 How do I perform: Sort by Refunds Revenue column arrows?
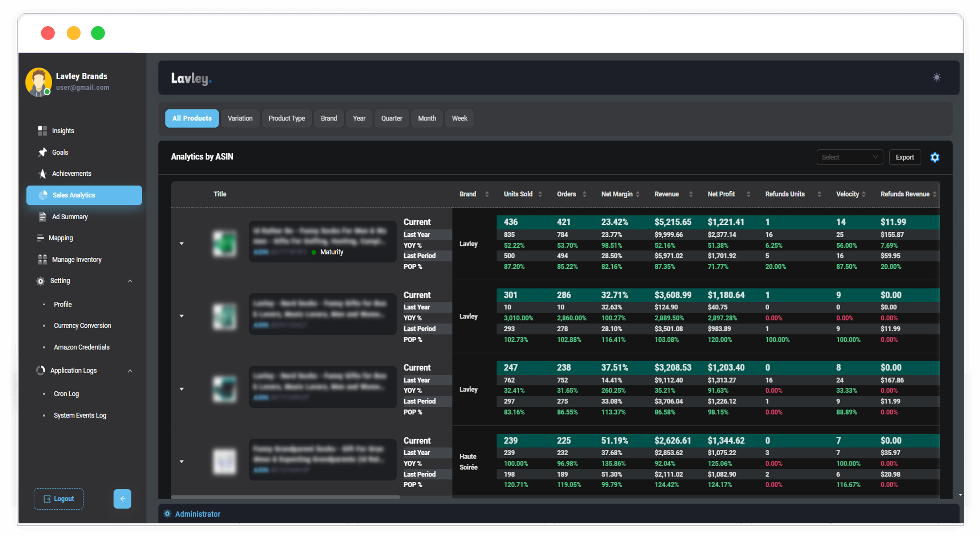(x=934, y=194)
